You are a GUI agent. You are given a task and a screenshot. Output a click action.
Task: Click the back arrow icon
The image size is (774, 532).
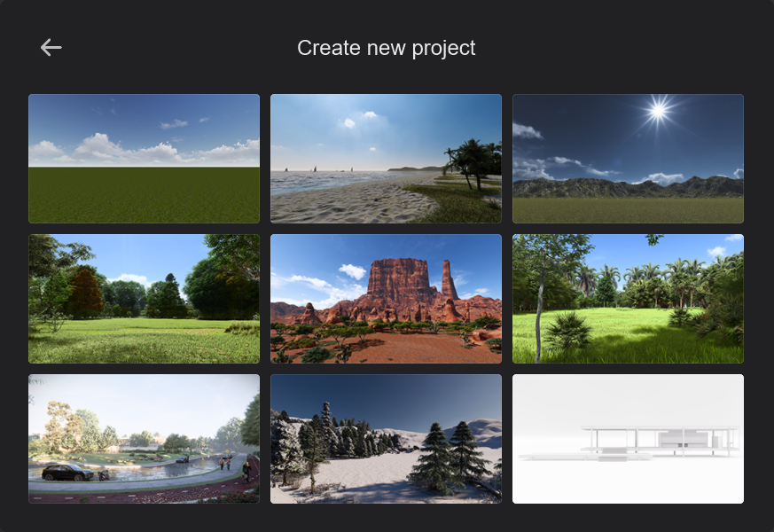[x=51, y=48]
